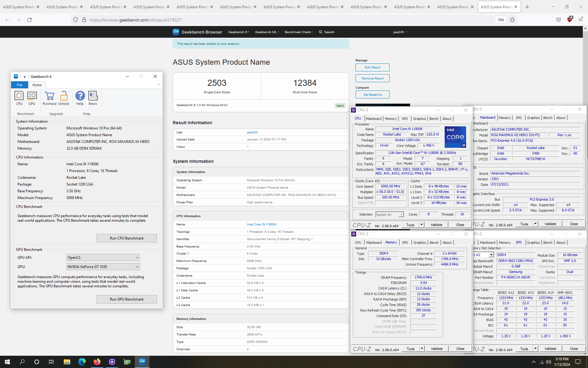Click Validate in CPU-Z CPU window
The image size is (588, 368).
tap(436, 225)
